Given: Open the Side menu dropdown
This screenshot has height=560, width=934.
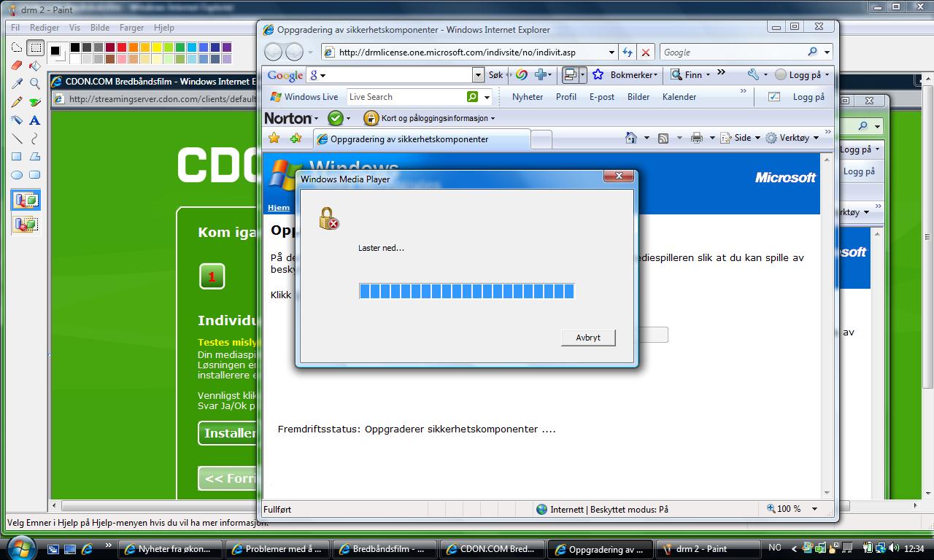Looking at the screenshot, I should click(x=757, y=138).
